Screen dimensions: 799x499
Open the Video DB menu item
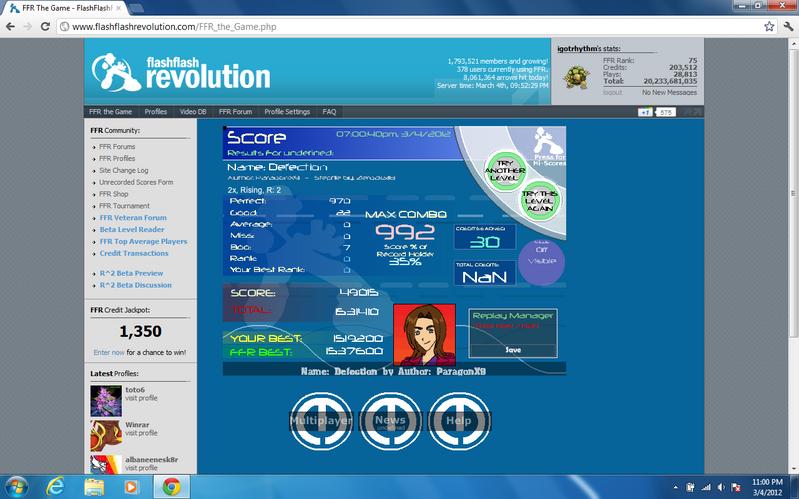(193, 112)
